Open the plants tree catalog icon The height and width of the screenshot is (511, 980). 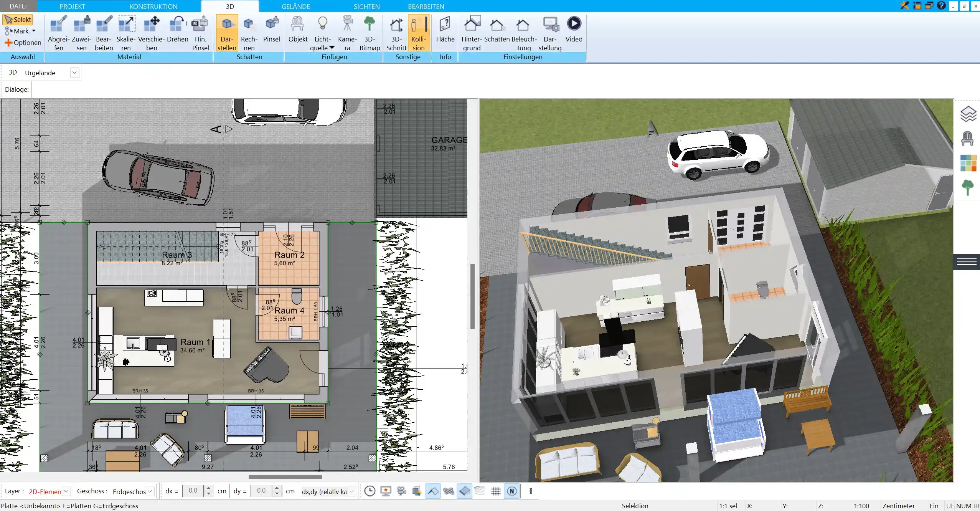(x=968, y=188)
